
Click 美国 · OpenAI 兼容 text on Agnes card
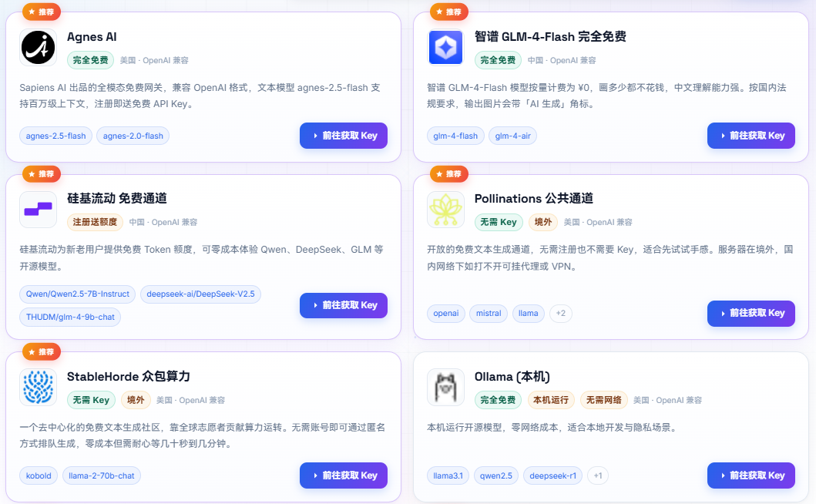tap(154, 60)
